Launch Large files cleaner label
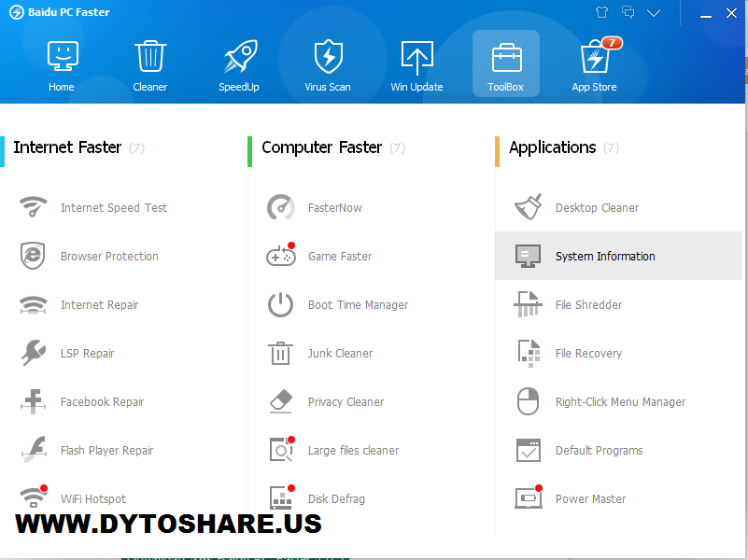748x560 pixels. tap(353, 451)
